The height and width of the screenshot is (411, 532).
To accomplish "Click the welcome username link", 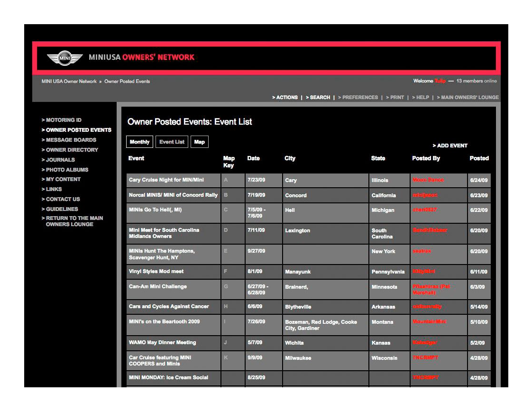I will click(x=440, y=81).
